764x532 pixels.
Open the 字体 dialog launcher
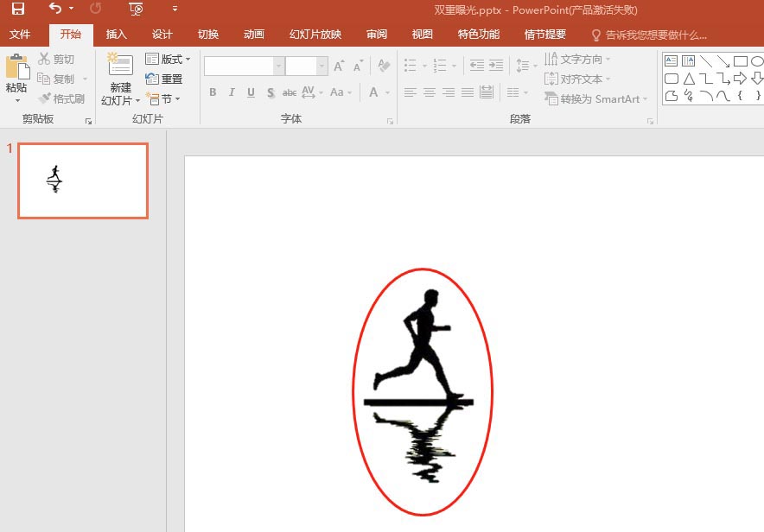tap(390, 121)
